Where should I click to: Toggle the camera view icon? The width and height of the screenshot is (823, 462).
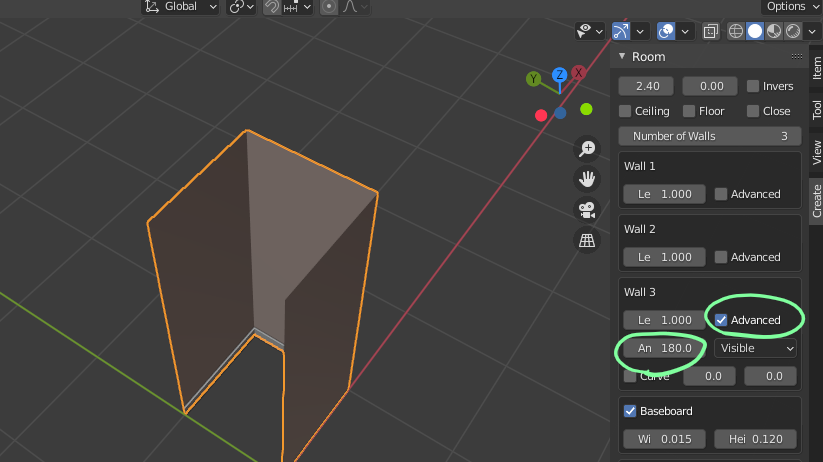point(587,210)
